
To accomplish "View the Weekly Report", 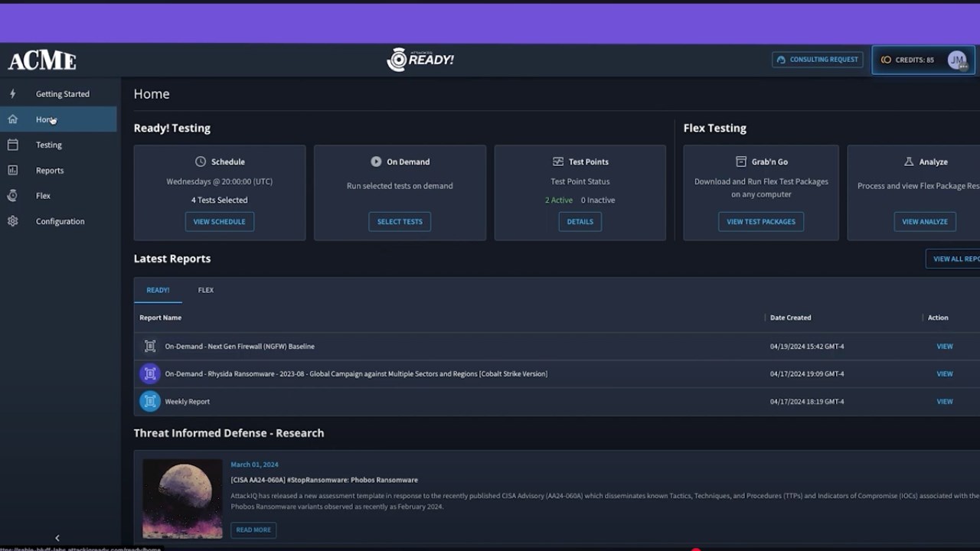I will (x=945, y=402).
